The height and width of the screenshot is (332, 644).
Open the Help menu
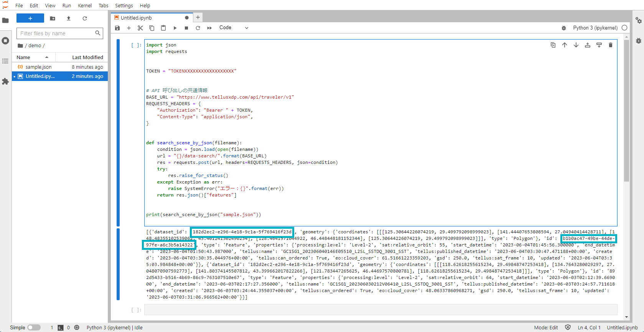tap(145, 5)
